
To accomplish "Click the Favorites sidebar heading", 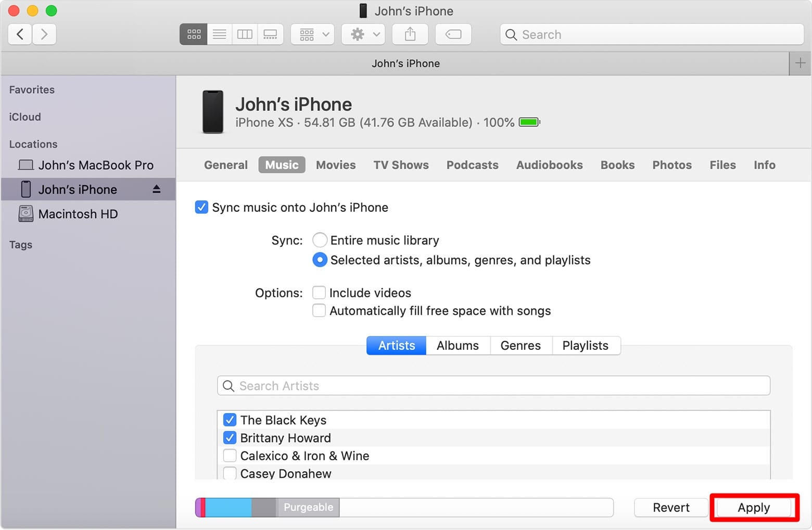I will [32, 90].
